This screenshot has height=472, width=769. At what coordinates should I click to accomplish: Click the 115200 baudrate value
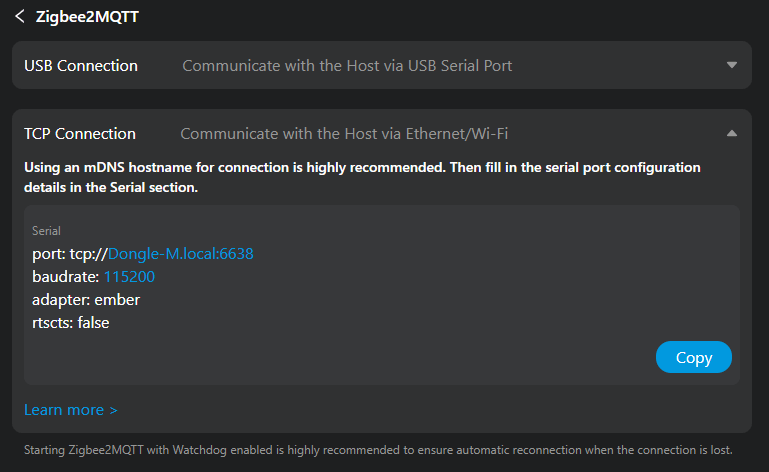129,276
